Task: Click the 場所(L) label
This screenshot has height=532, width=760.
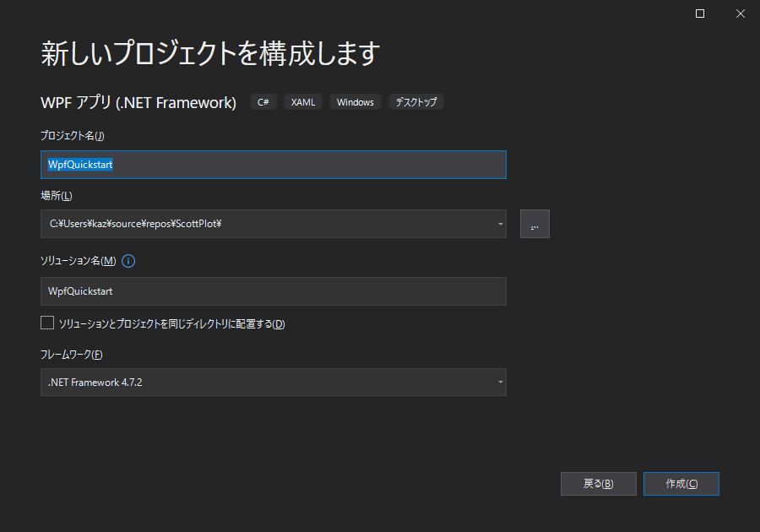Action: click(57, 196)
